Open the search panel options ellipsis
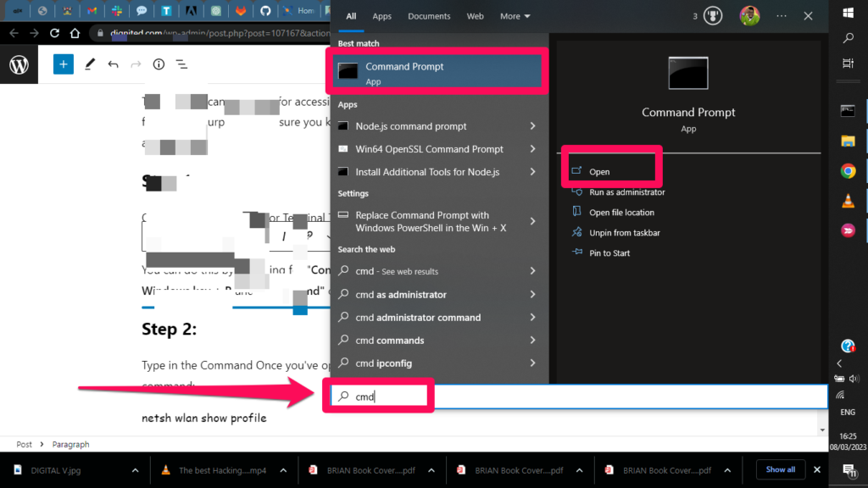The height and width of the screenshot is (488, 868). click(x=781, y=16)
